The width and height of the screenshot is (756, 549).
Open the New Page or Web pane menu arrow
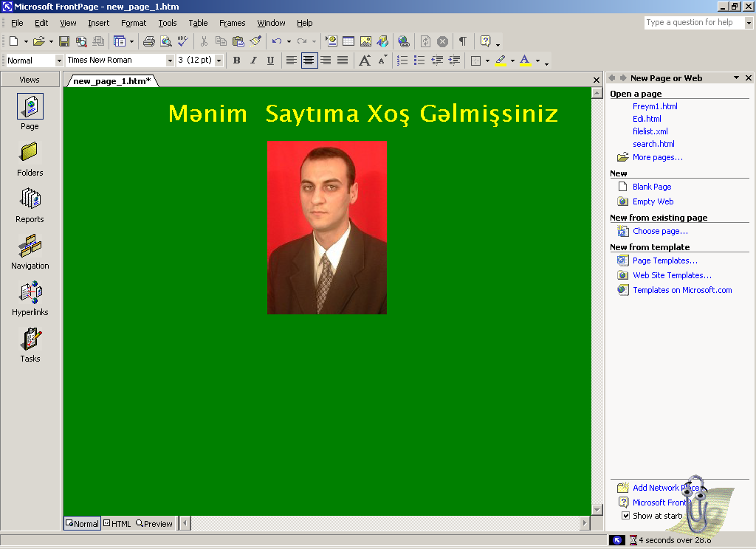736,77
